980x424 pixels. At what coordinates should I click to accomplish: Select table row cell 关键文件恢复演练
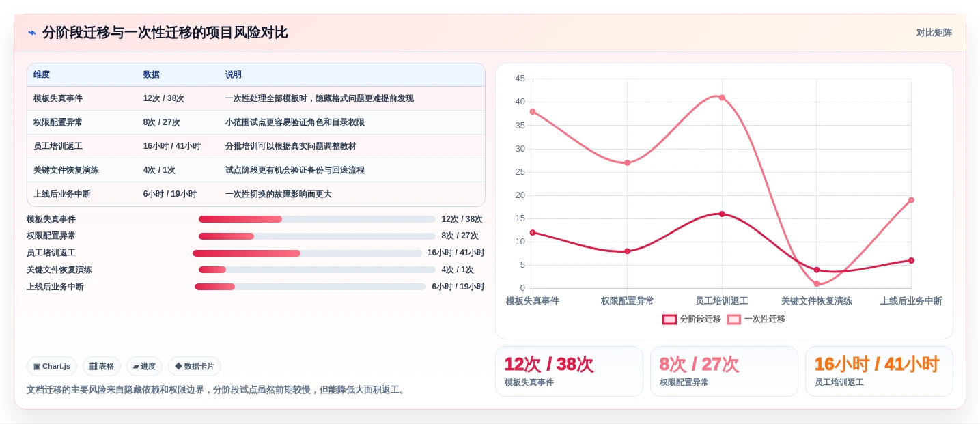coord(66,170)
